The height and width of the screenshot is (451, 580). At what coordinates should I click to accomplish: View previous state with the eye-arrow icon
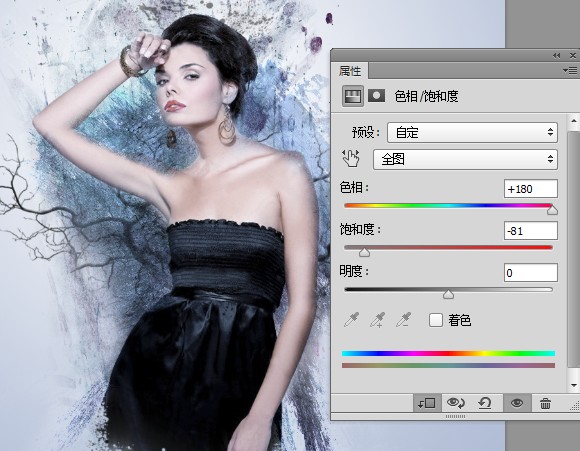coord(456,403)
